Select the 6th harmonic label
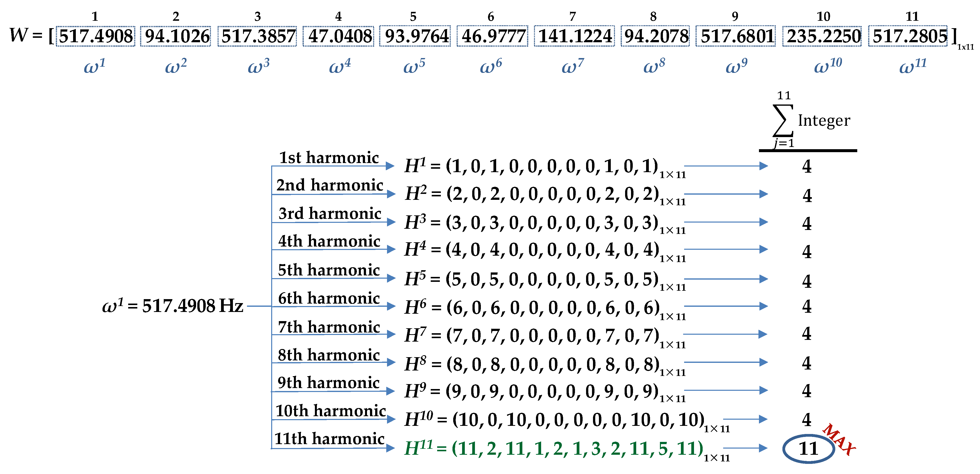The height and width of the screenshot is (474, 980). [x=329, y=298]
